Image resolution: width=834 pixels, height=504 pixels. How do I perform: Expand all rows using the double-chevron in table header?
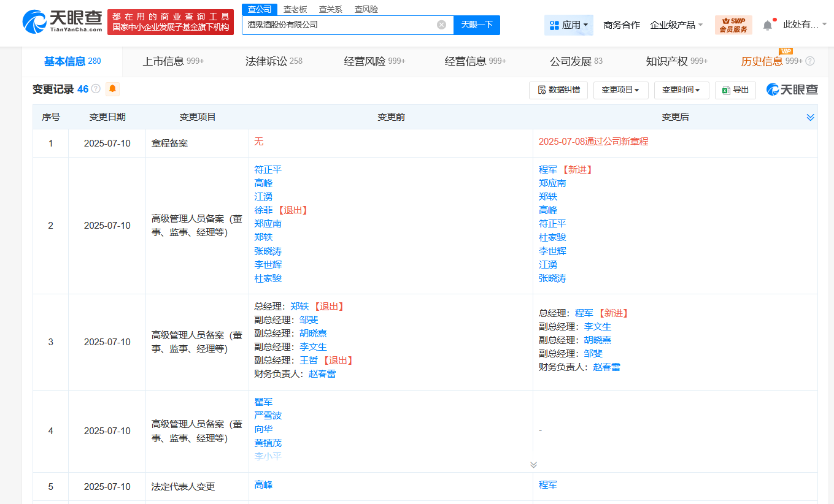coord(810,117)
